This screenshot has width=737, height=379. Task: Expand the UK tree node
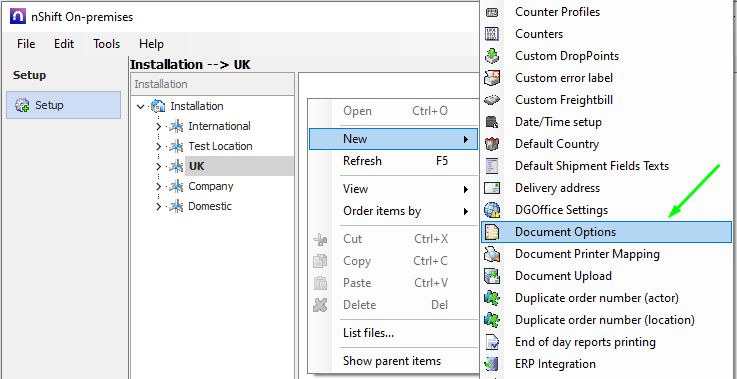pyautogui.click(x=158, y=166)
